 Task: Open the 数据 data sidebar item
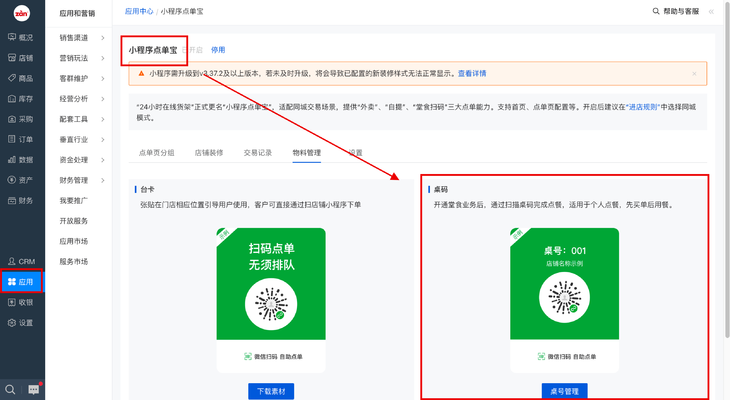[x=21, y=160]
